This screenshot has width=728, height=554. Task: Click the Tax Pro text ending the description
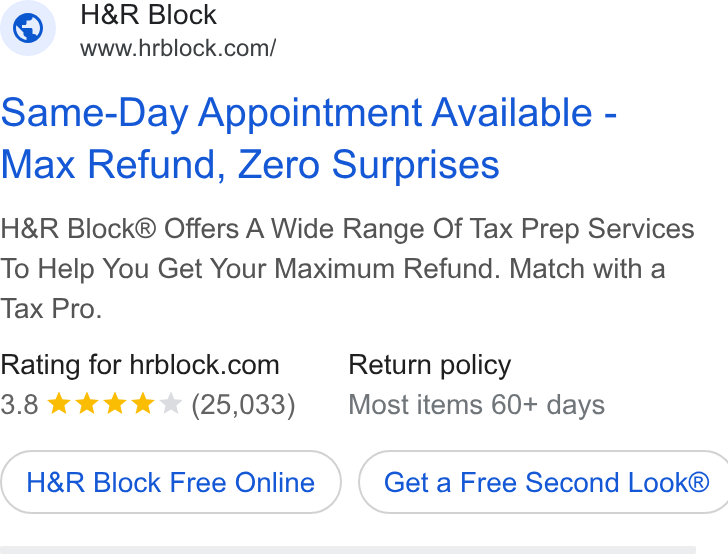point(51,309)
